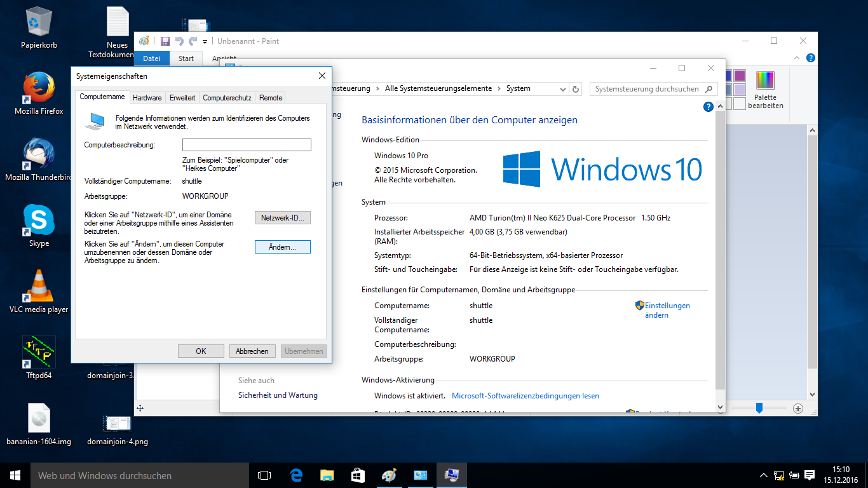
Task: Click into the Computerbeschreibung text field
Action: point(247,145)
